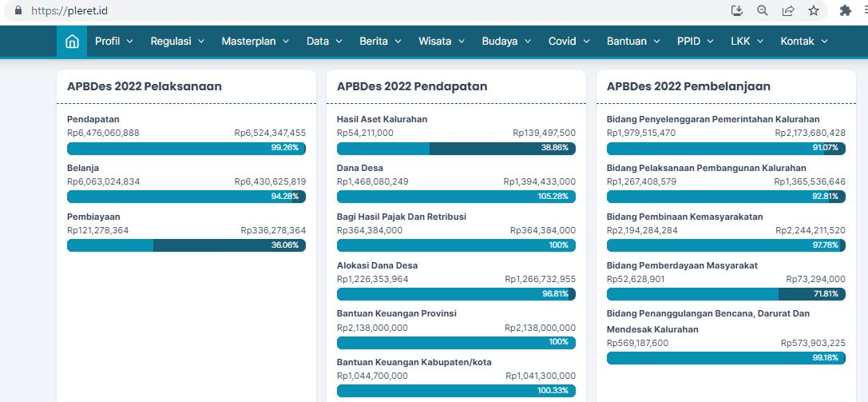
Task: Click the share page icon
Action: pos(788,10)
